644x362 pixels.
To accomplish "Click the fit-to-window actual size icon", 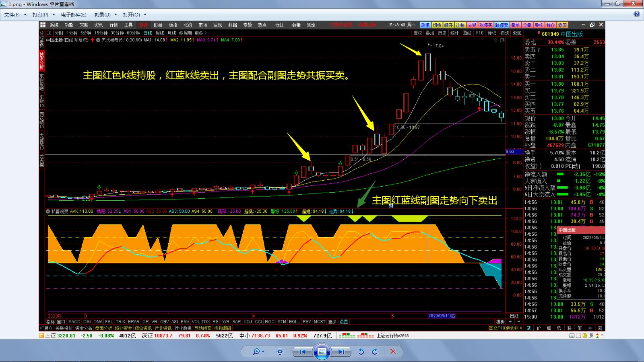I will (x=280, y=352).
